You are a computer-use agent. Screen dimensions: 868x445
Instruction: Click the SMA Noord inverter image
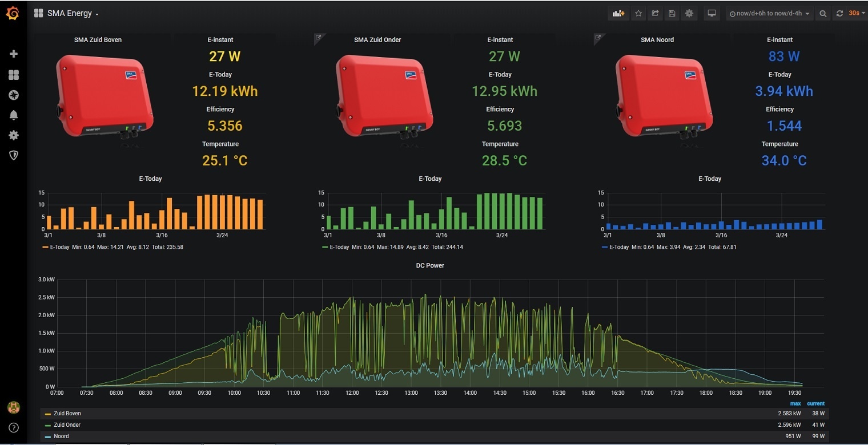click(x=665, y=98)
